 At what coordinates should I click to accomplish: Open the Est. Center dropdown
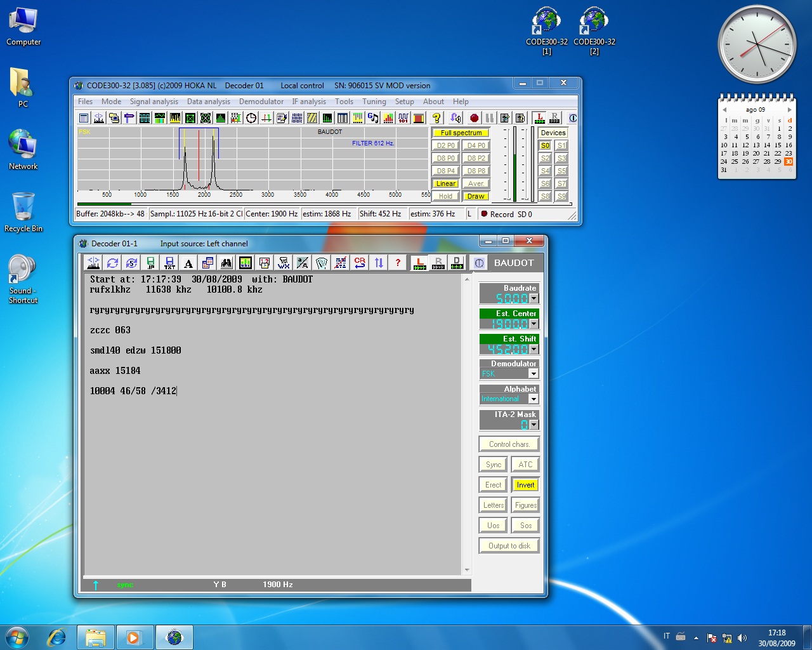point(534,324)
